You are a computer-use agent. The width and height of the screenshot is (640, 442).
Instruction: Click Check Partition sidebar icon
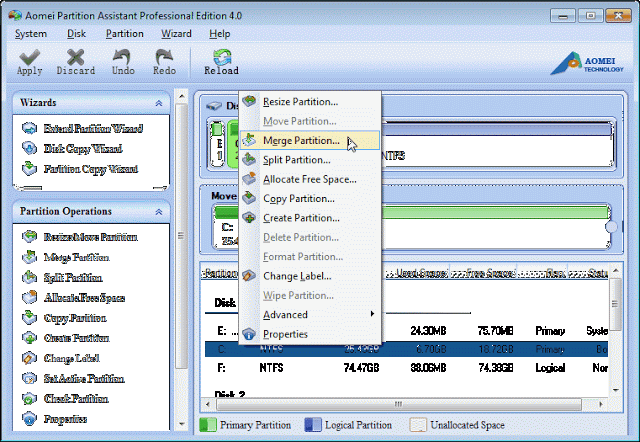[x=29, y=398]
